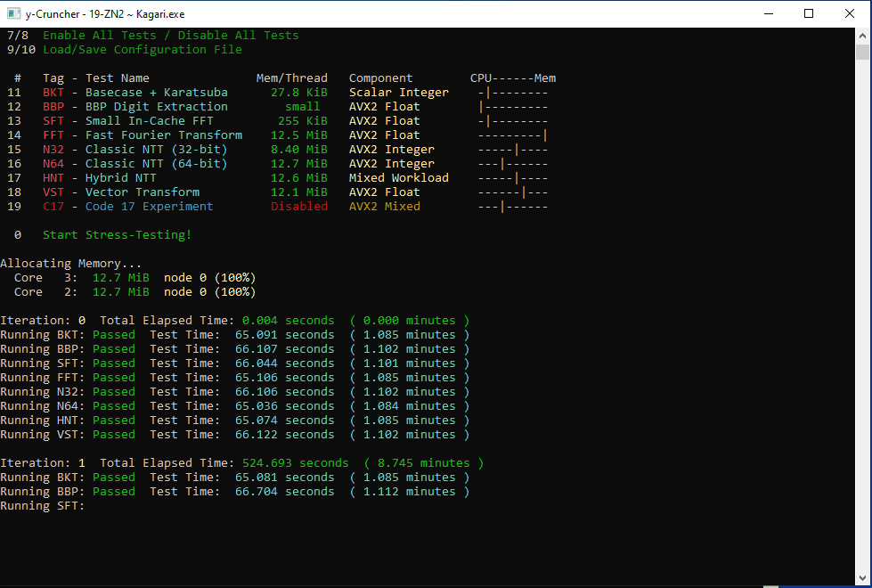The width and height of the screenshot is (872, 588).
Task: Click the 'Iteration: 0' label
Action: click(43, 321)
